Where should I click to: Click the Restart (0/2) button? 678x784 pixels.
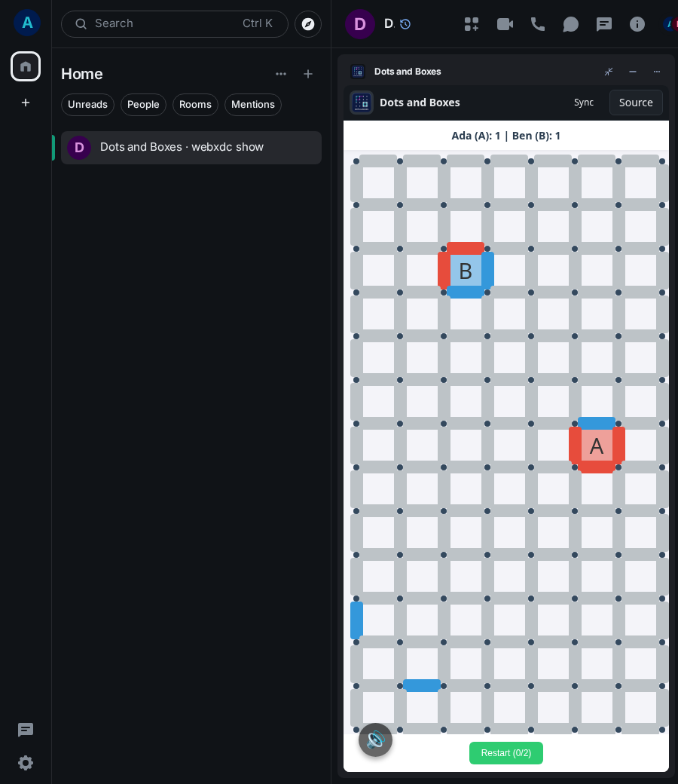(x=505, y=753)
